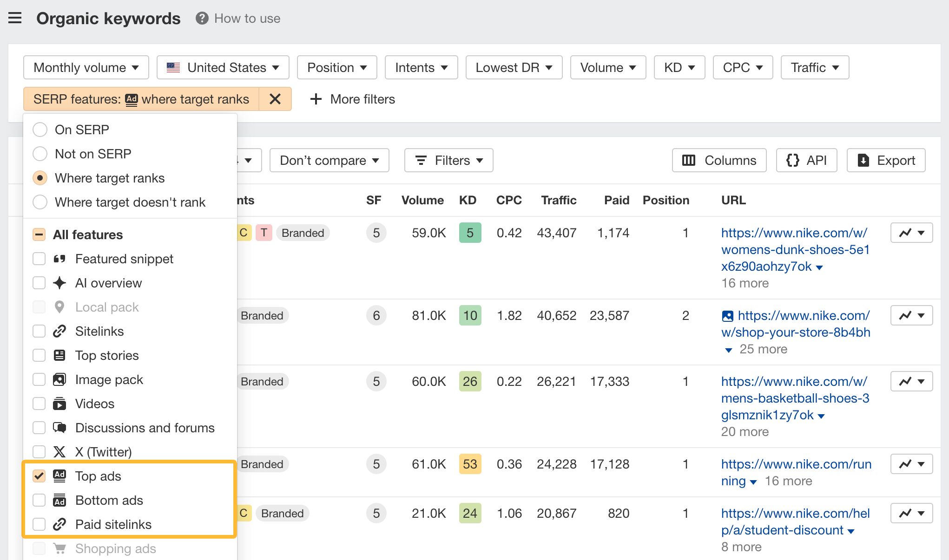Image resolution: width=949 pixels, height=560 pixels.
Task: Choose Where target doesn't rank option
Action: click(x=40, y=202)
